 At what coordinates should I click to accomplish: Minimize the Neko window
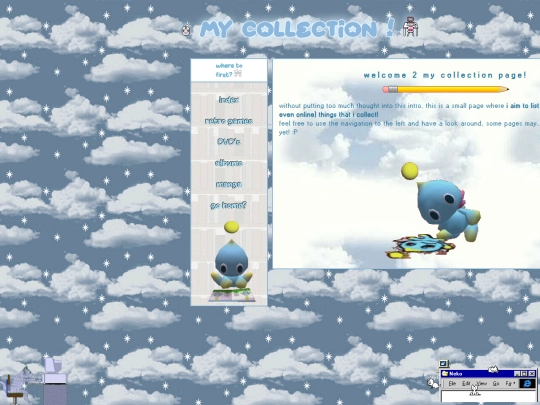click(x=517, y=374)
